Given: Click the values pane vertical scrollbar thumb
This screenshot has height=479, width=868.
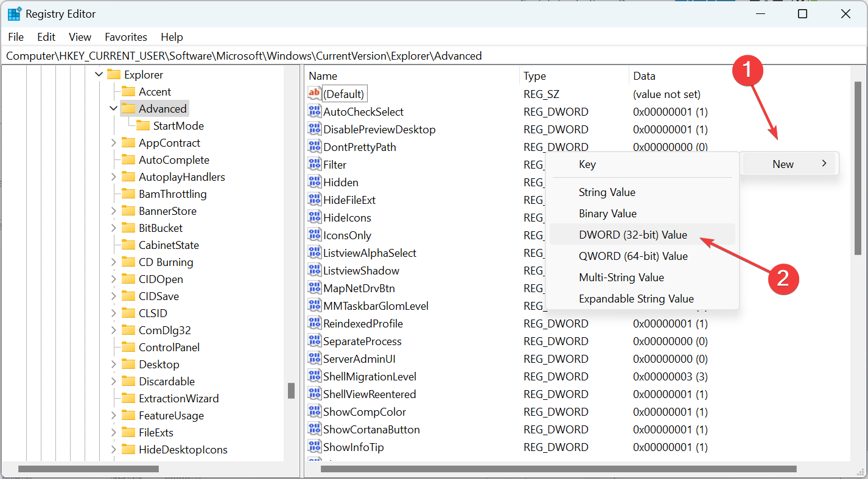Looking at the screenshot, I should tap(858, 168).
